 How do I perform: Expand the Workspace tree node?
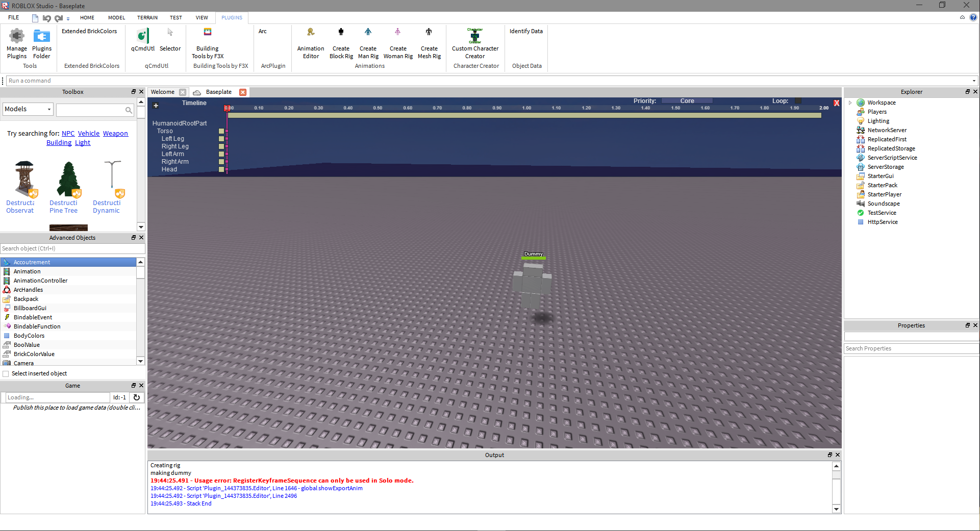(x=850, y=103)
